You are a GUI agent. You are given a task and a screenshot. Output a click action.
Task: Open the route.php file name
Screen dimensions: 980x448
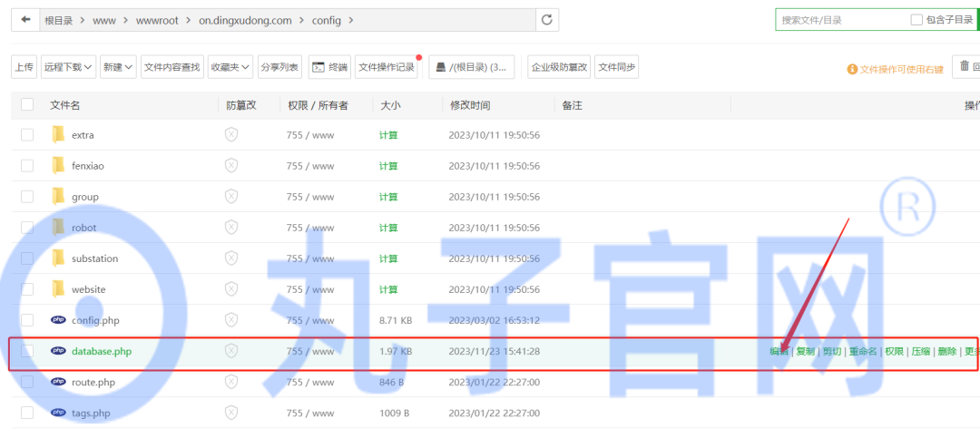pyautogui.click(x=93, y=382)
